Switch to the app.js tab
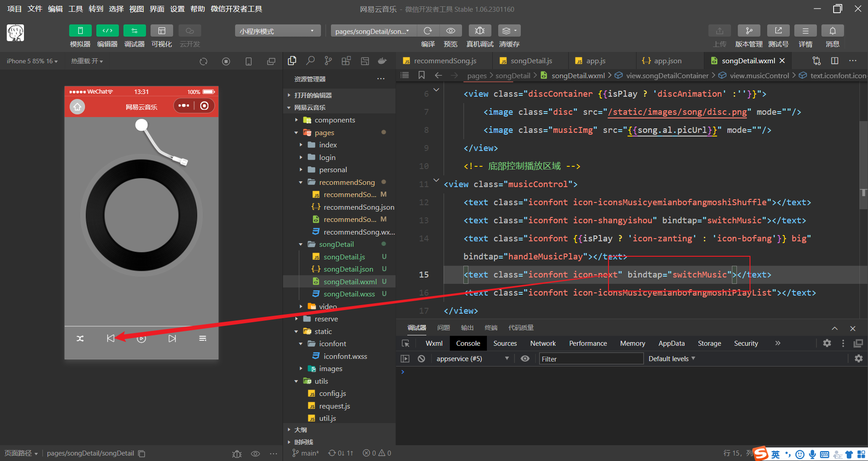This screenshot has width=868, height=461. pos(595,61)
